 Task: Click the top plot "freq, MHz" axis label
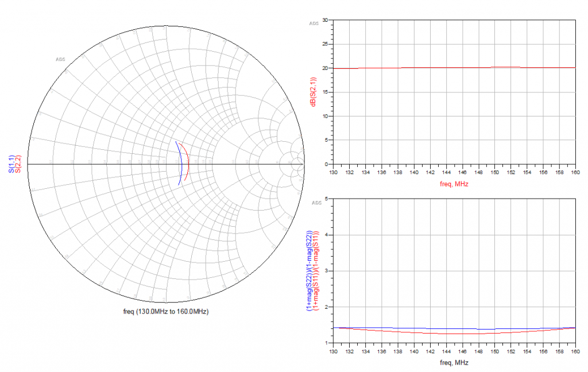pyautogui.click(x=454, y=184)
